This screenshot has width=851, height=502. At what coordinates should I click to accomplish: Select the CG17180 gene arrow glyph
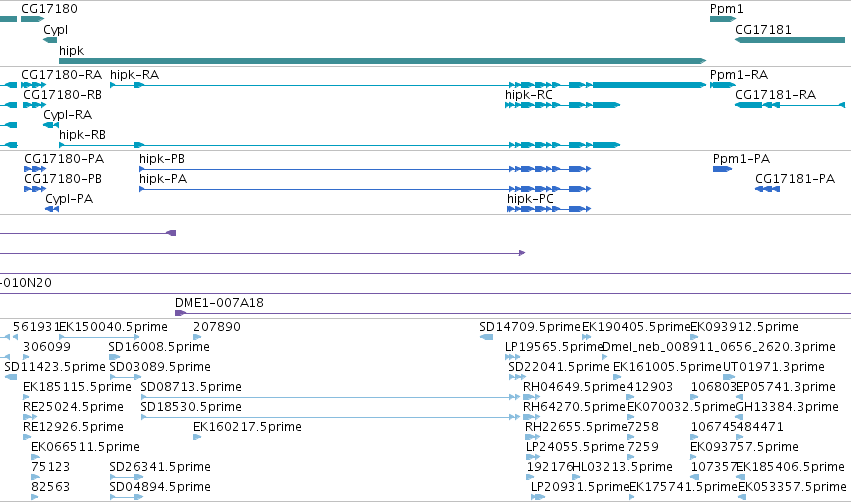tap(33, 19)
